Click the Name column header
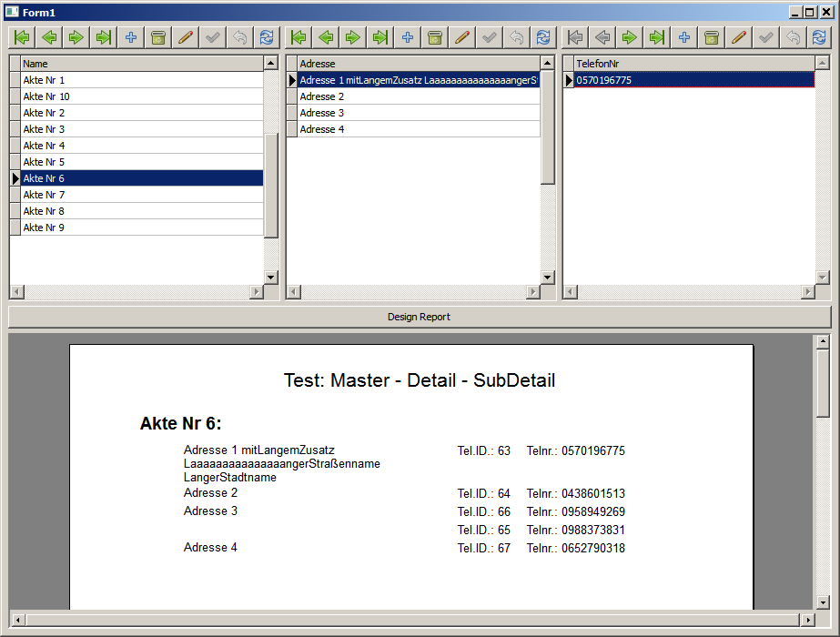Screen dimensions: 840x637 pos(141,64)
